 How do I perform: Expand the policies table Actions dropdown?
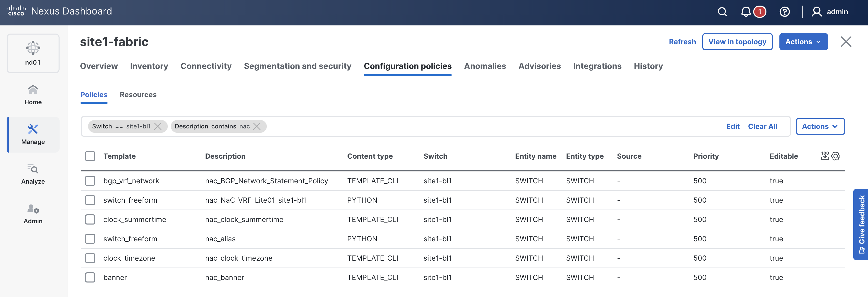[x=820, y=126]
